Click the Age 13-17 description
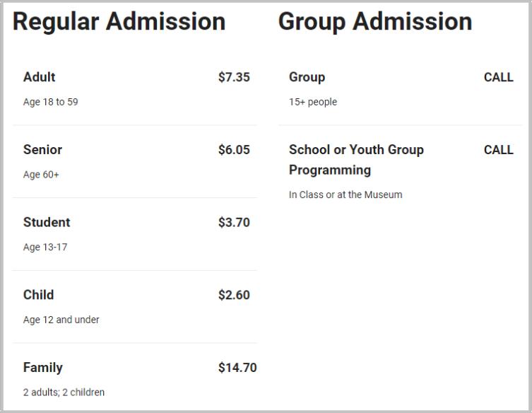532x413 pixels. [x=45, y=248]
